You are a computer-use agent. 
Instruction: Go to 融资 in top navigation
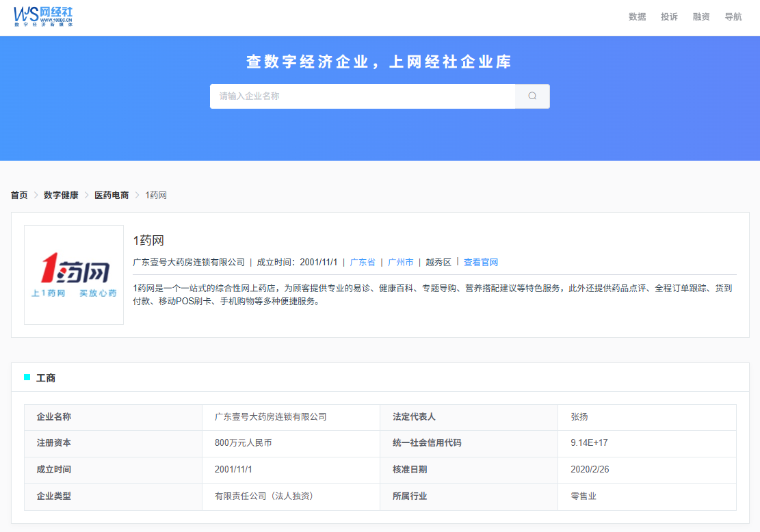(701, 17)
